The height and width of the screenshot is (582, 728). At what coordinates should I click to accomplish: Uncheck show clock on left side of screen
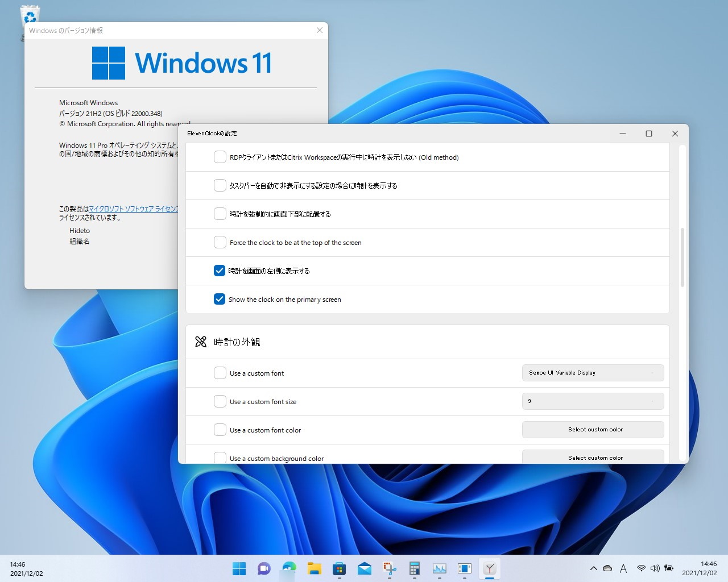pos(220,271)
